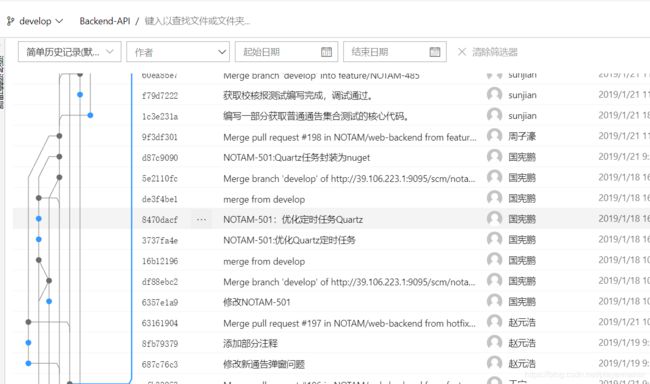Focus the file or folder search field
650x384 pixels.
click(197, 21)
